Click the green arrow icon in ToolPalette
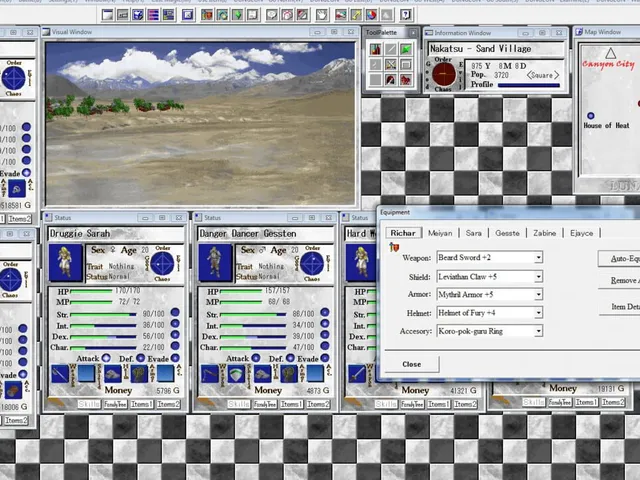Viewport: 640px width, 480px height. 405,49
